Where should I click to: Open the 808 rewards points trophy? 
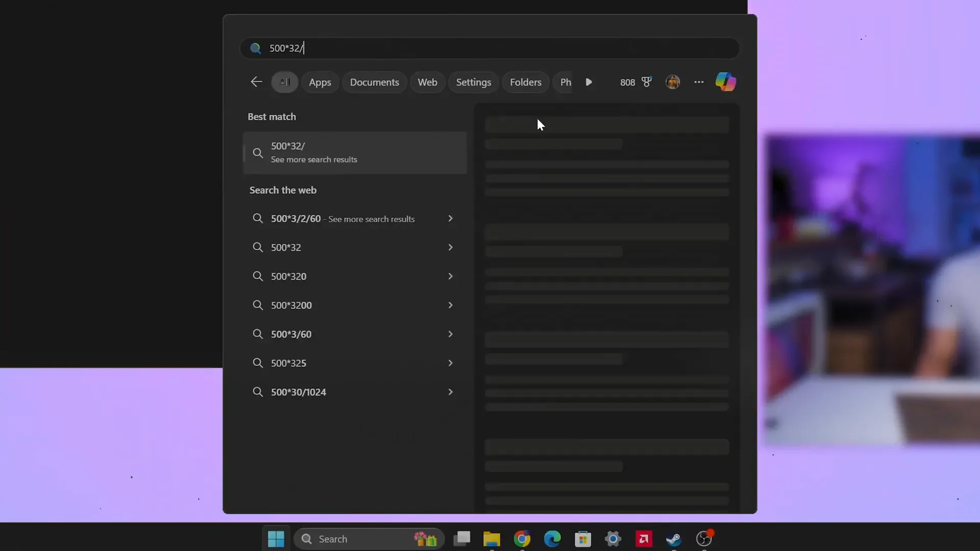[636, 82]
